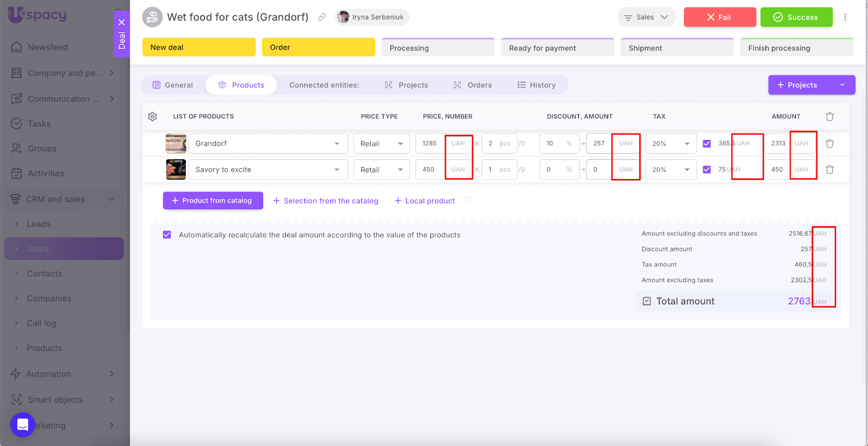
Task: Disable automatic deal amount recalculation checkbox
Action: 167,235
